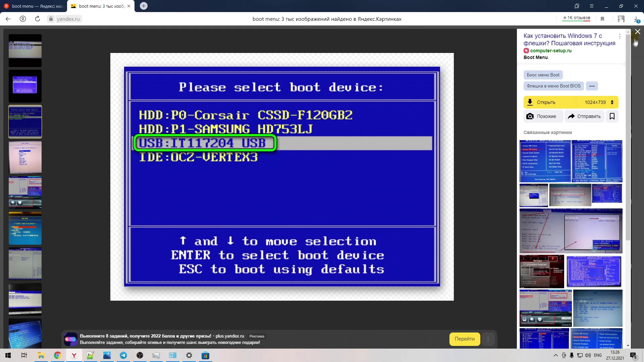The height and width of the screenshot is (362, 644).
Task: Expand more tags with ellipsis chip
Action: (592, 86)
